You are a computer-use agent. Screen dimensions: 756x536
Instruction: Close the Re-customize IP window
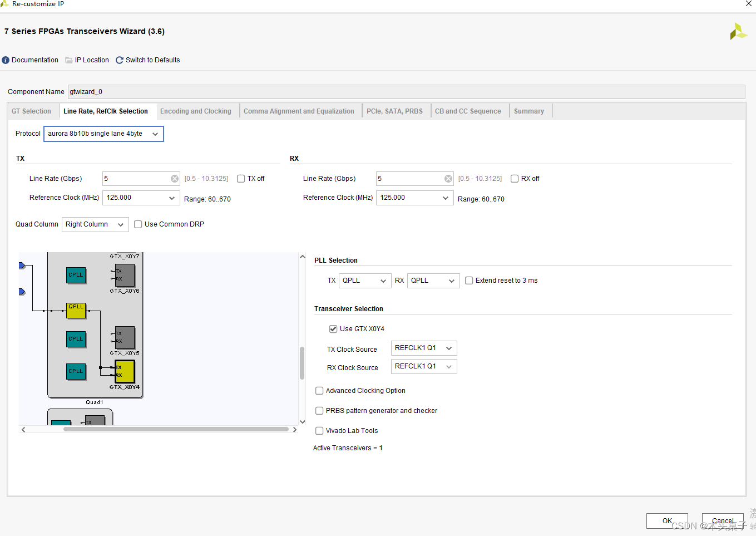tap(748, 4)
